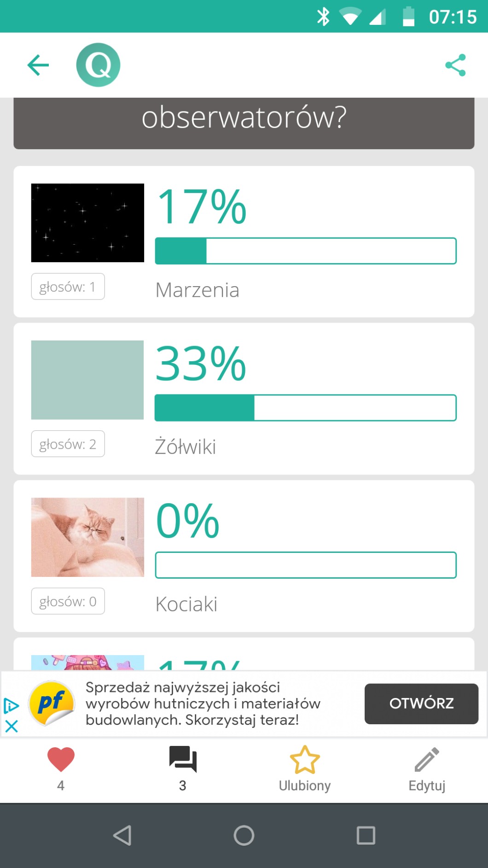Open the comments icon
Viewport: 488px width, 868px height.
pyautogui.click(x=183, y=759)
